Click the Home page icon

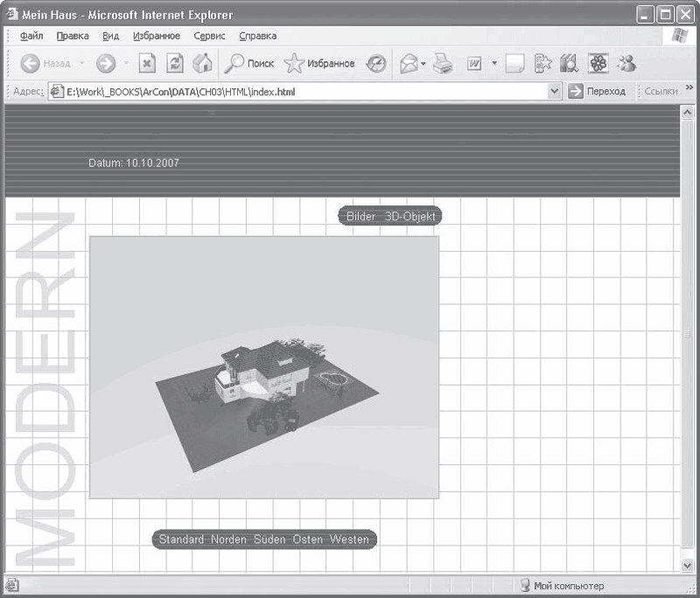[202, 63]
